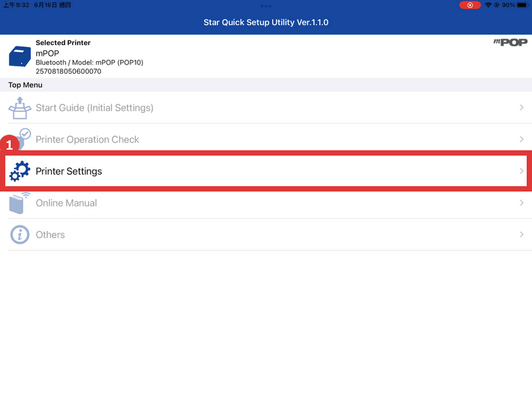Screen dimensions: 532x399
Task: Tap the battery status icon
Action: click(523, 5)
